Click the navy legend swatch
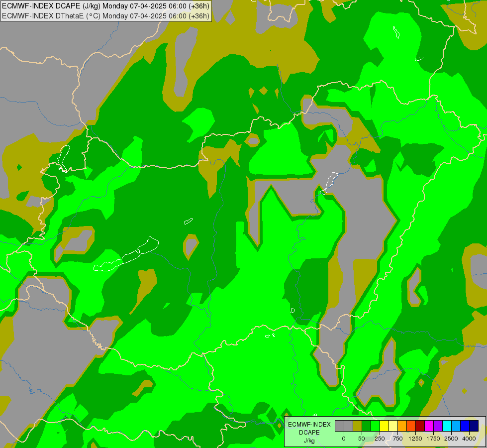 [474, 426]
